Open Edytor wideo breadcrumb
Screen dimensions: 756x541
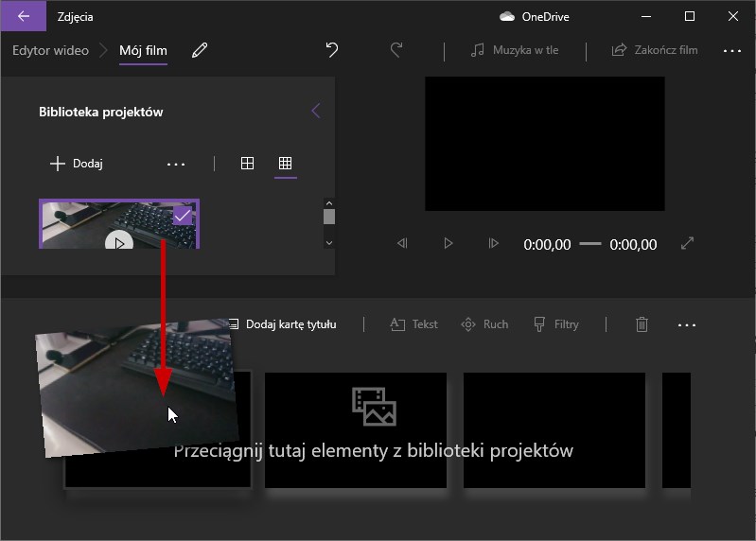[51, 50]
